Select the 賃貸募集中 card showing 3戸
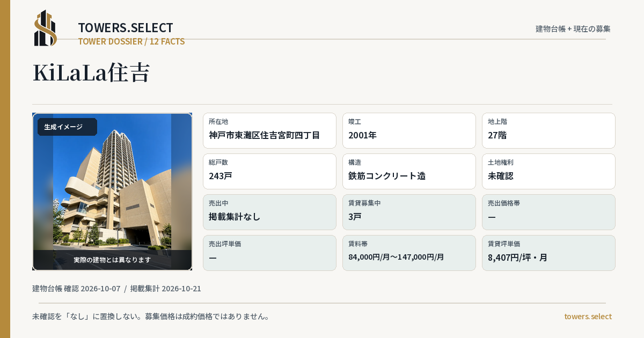644x338 pixels. pyautogui.click(x=409, y=212)
